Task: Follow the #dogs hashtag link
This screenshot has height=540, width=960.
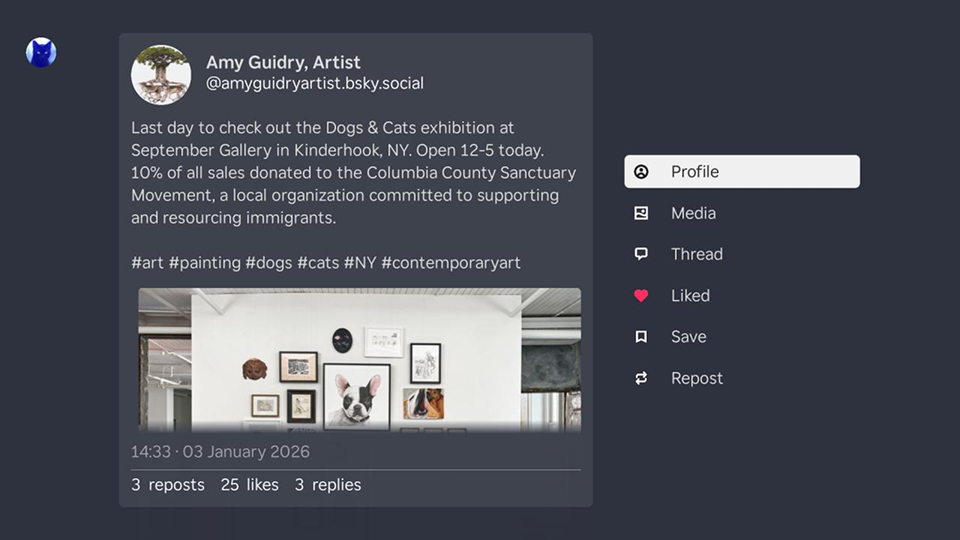Action: [268, 263]
